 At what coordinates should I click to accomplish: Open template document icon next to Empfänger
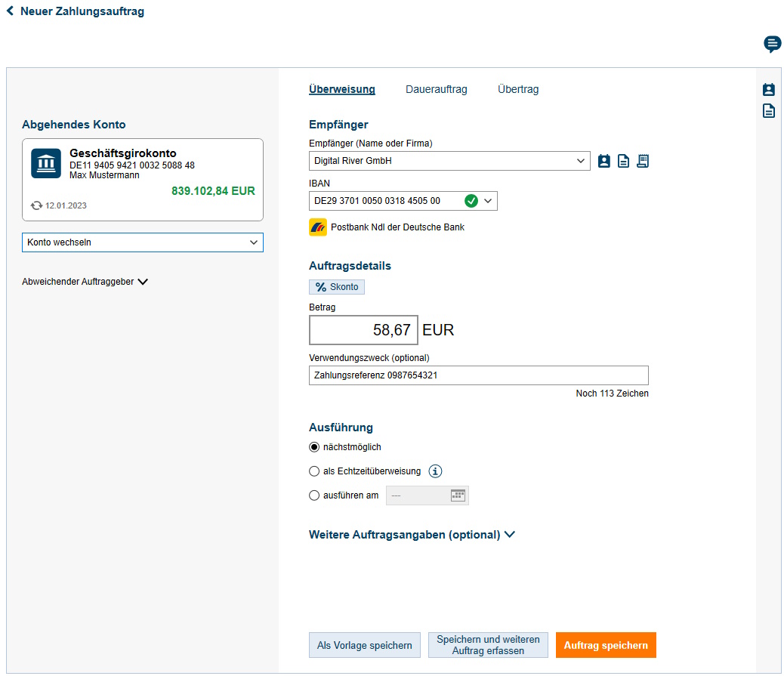click(x=623, y=161)
